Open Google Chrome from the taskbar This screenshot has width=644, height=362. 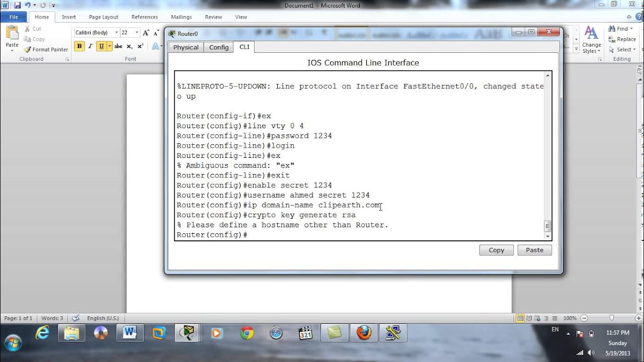click(247, 333)
